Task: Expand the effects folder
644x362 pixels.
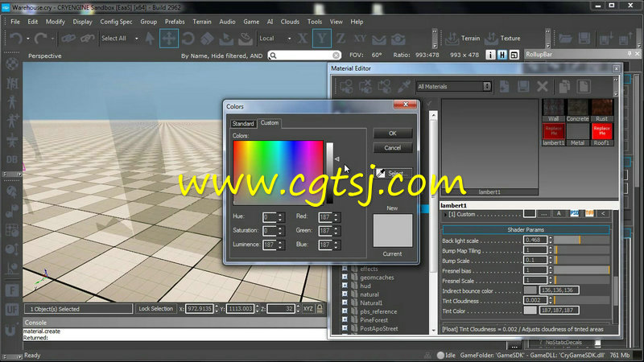Action: [345, 269]
